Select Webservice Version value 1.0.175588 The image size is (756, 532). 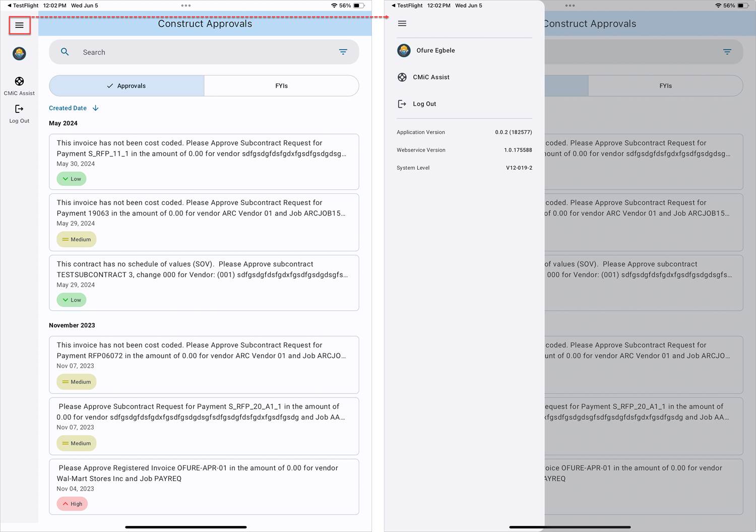518,150
